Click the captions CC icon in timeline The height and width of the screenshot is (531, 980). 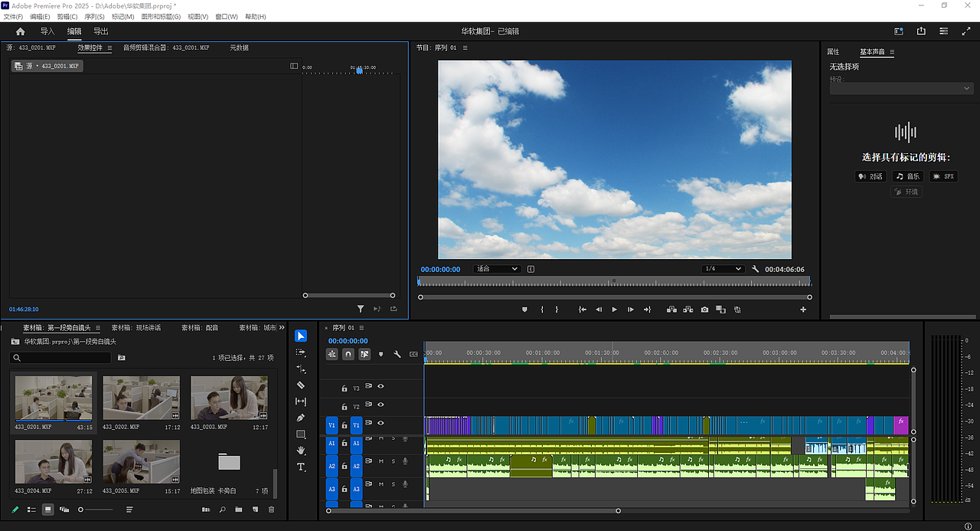(414, 354)
